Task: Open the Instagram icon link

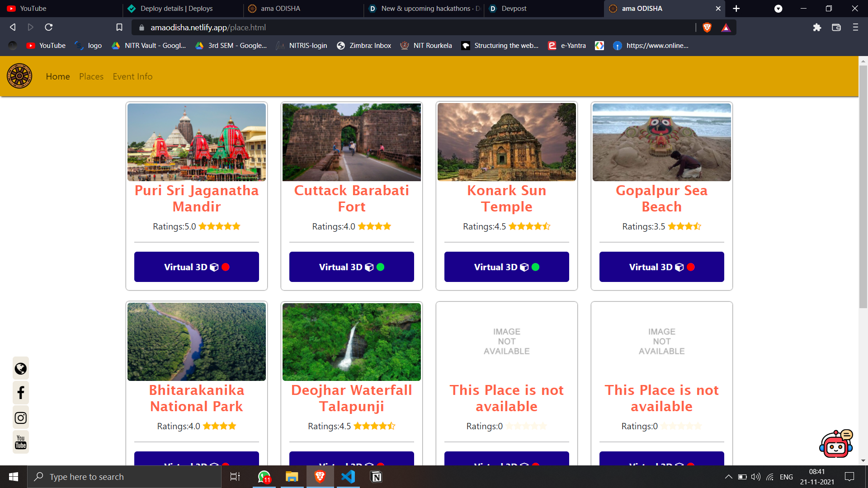Action: click(x=21, y=418)
